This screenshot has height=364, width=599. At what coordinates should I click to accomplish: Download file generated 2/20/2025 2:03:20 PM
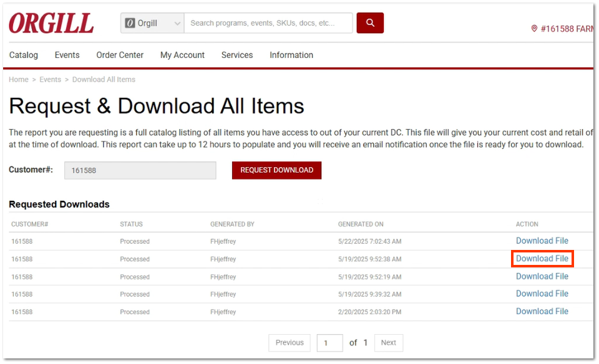pyautogui.click(x=542, y=312)
